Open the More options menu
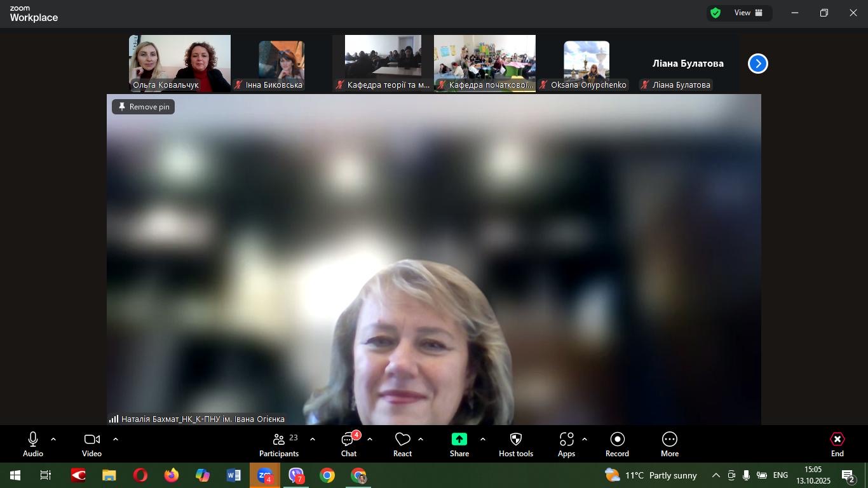868x488 pixels. pos(669,444)
